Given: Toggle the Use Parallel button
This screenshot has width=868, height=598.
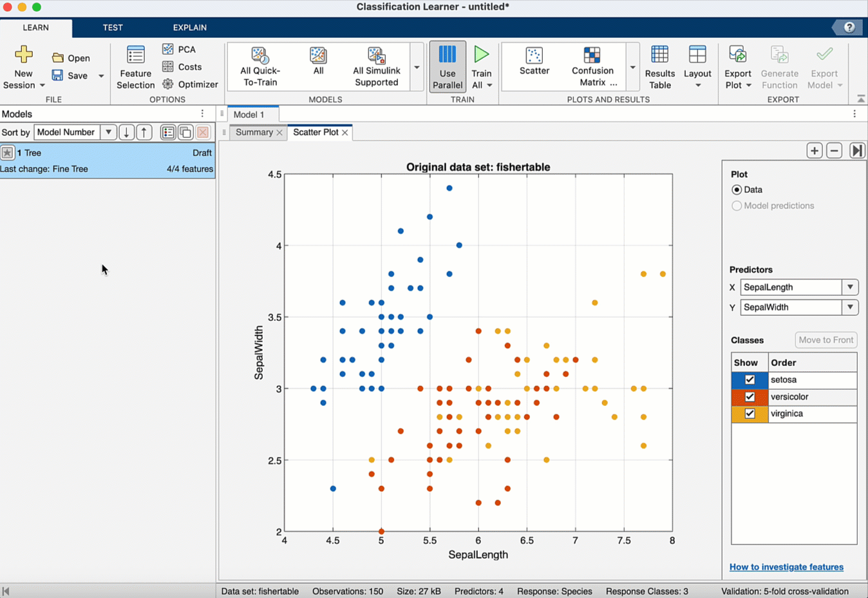Looking at the screenshot, I should coord(448,67).
